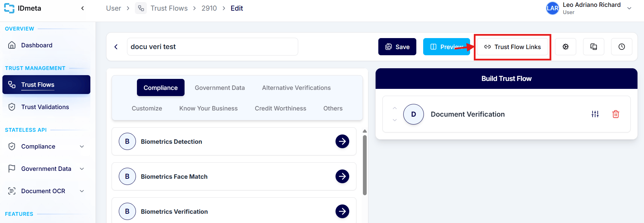644x223 pixels.
Task: Click the Document OCR scan icon
Action: pyautogui.click(x=12, y=191)
